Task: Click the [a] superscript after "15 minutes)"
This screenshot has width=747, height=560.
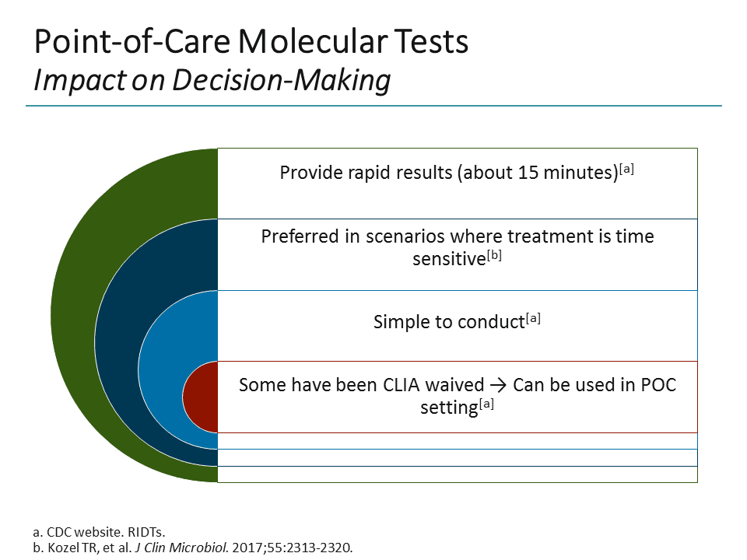Action: click(627, 169)
